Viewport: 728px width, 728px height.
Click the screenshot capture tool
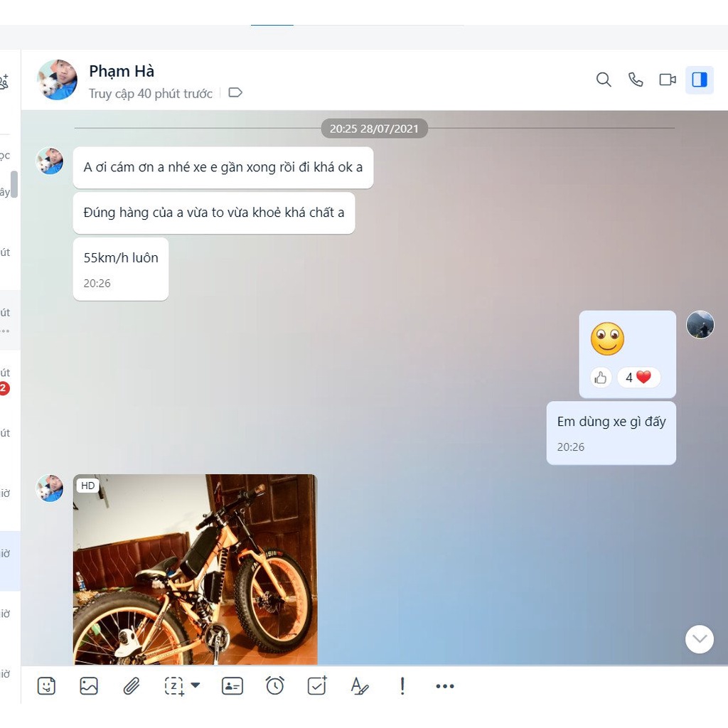[x=174, y=686]
